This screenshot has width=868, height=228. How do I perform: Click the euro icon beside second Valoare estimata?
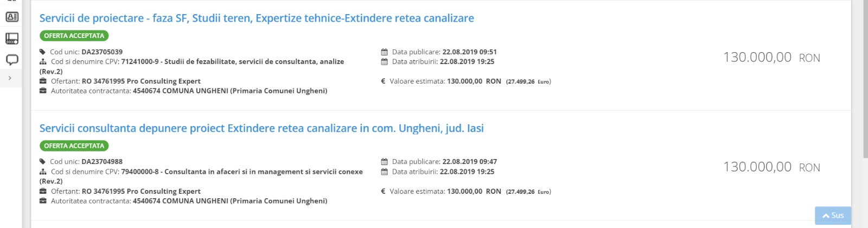(x=383, y=191)
